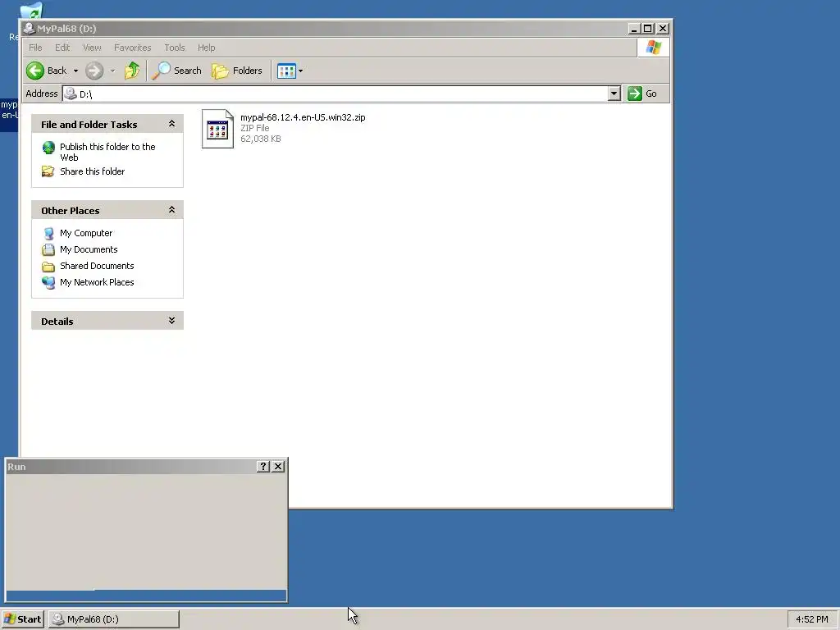Click Publish this folder to the Web

pos(107,152)
